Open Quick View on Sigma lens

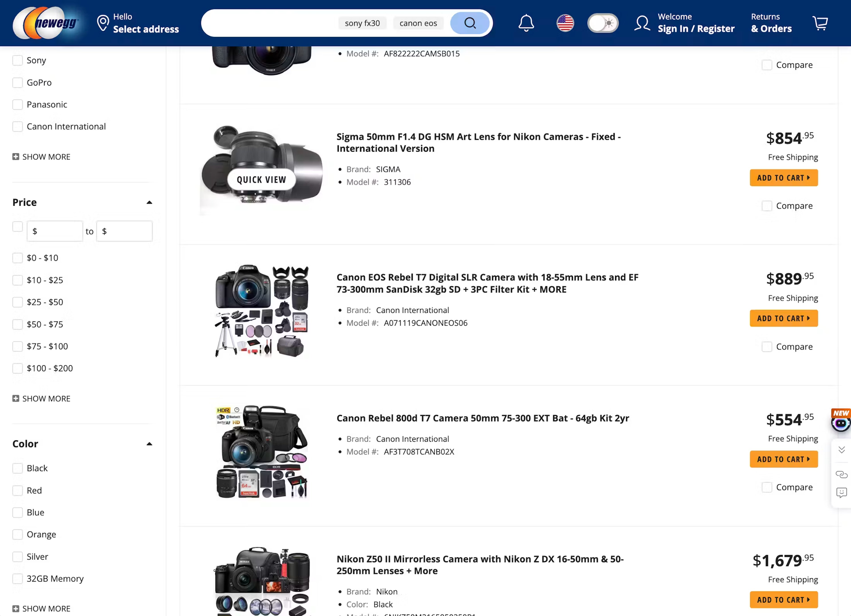pos(262,180)
